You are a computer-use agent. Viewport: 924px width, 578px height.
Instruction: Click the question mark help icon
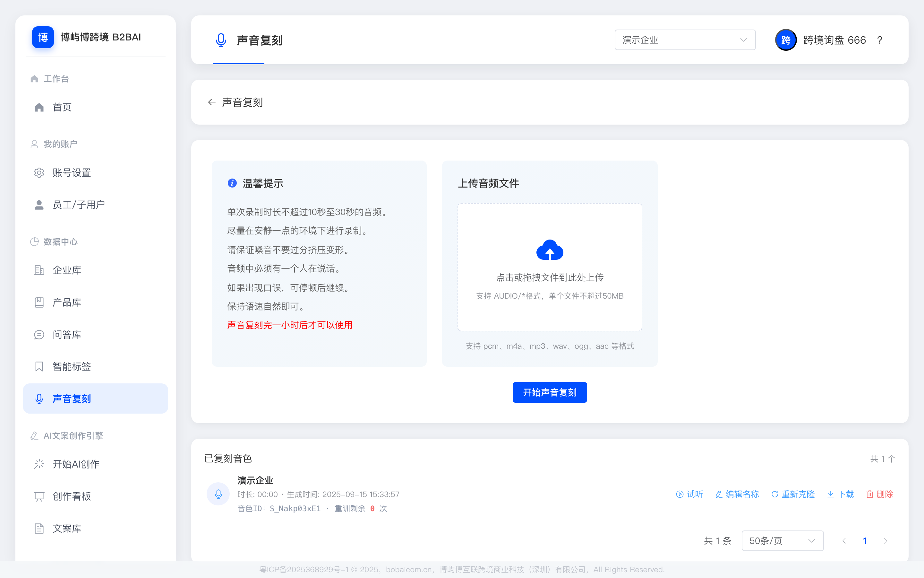880,40
